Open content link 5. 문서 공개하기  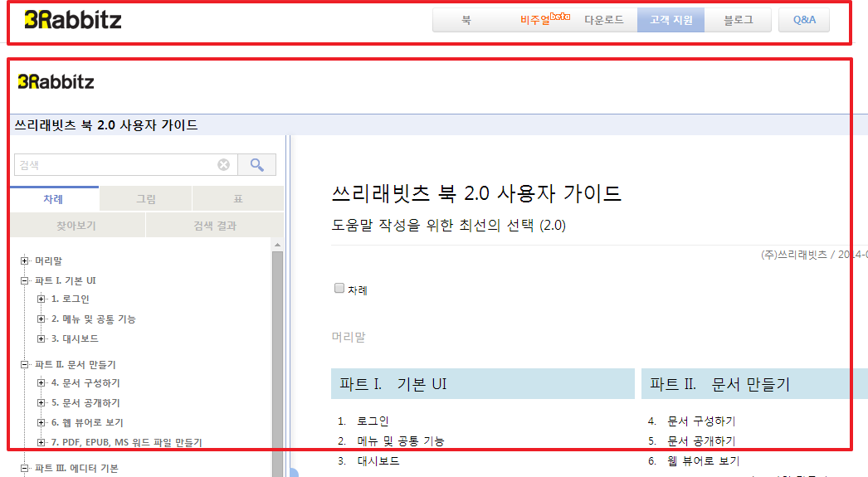click(701, 441)
